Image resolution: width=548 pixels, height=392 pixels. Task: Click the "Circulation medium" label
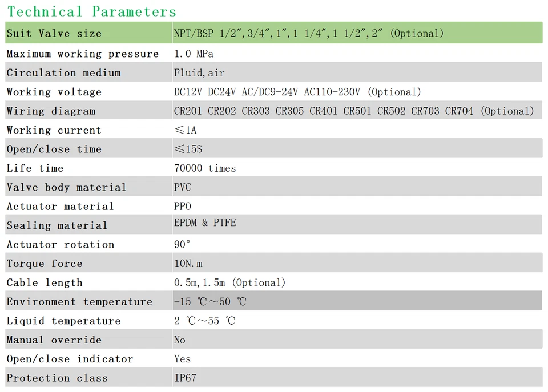[x=64, y=73]
